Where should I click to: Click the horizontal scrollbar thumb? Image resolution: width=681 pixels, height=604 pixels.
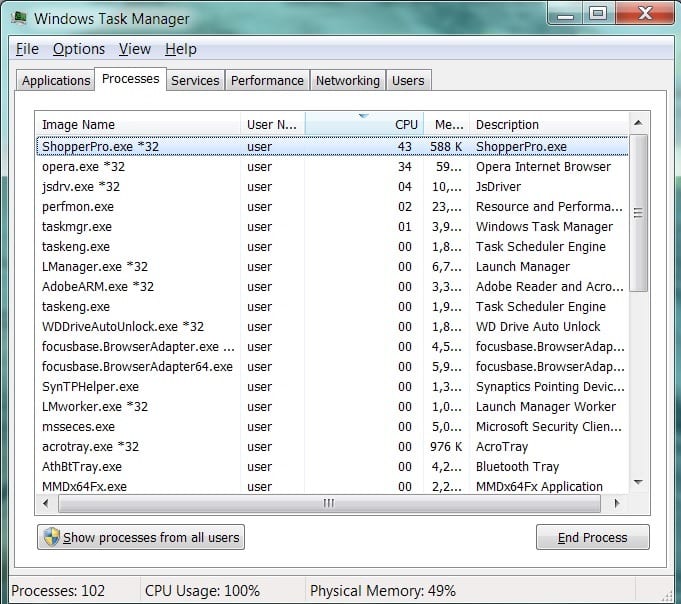pyautogui.click(x=329, y=504)
